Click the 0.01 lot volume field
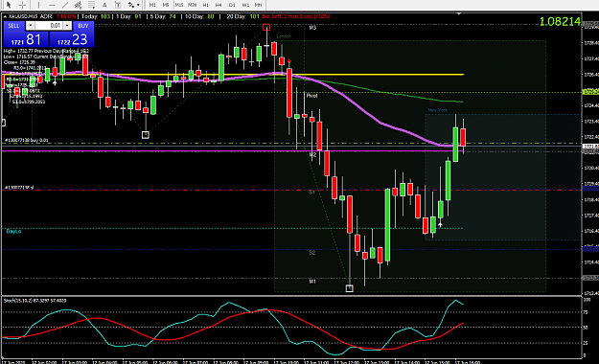 (x=49, y=26)
